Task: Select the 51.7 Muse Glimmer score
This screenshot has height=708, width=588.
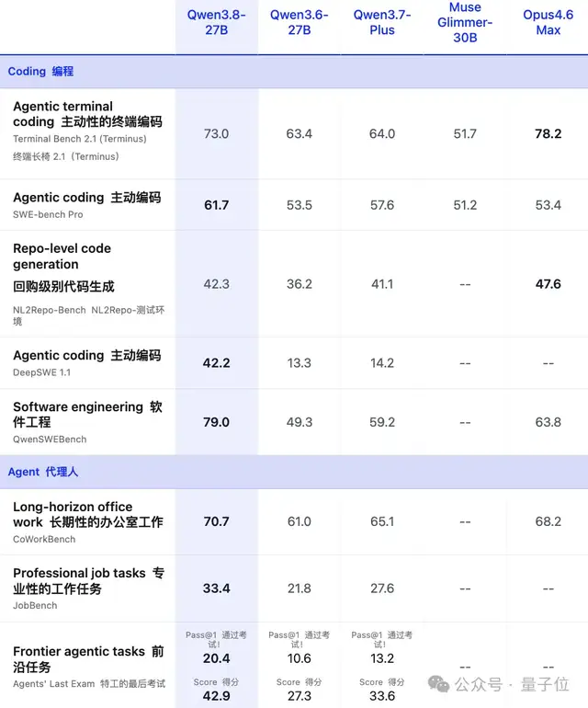Action: [x=465, y=133]
